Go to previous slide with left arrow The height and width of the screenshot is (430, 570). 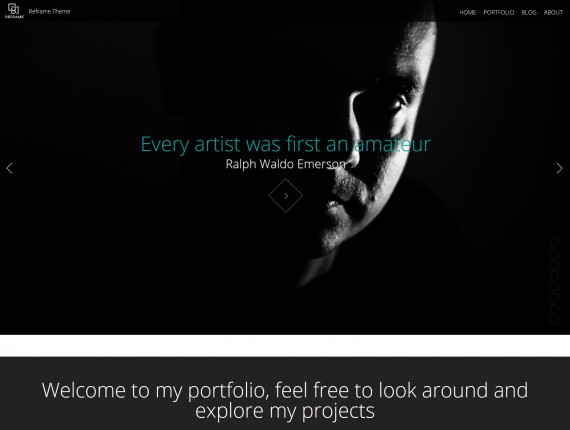(x=9, y=168)
